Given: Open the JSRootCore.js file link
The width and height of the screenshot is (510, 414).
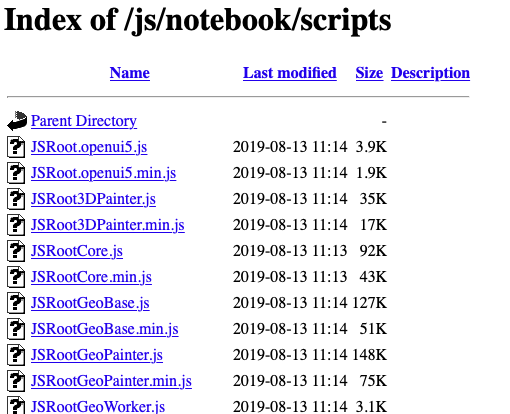Looking at the screenshot, I should 77,251.
